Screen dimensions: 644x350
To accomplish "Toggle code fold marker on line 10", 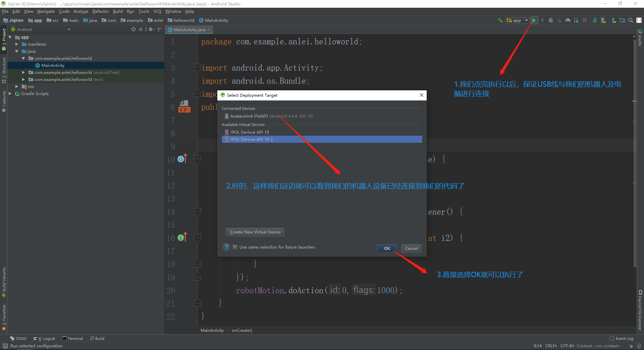I will click(x=198, y=159).
